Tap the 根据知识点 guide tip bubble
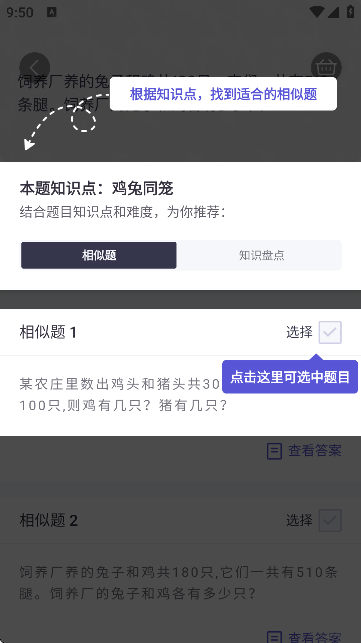The width and height of the screenshot is (361, 643). (223, 94)
